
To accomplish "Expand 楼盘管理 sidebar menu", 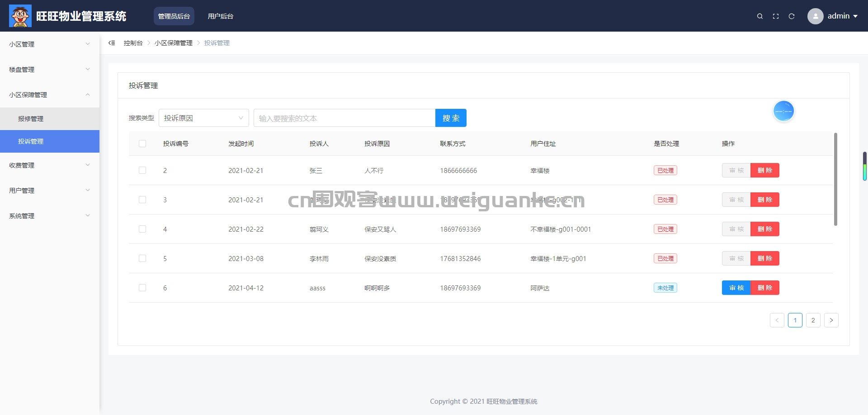I will click(x=50, y=70).
